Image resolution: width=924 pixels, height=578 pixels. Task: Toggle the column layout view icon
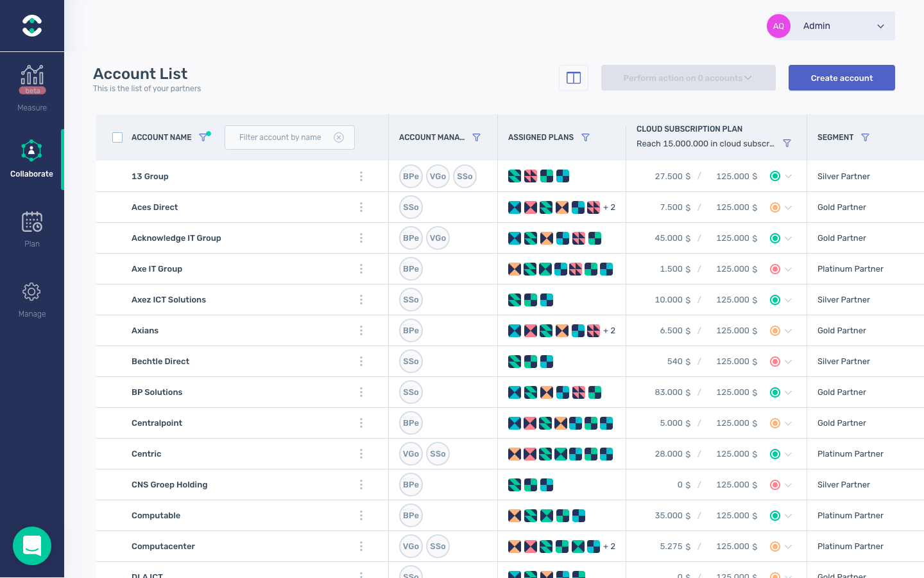pyautogui.click(x=573, y=78)
